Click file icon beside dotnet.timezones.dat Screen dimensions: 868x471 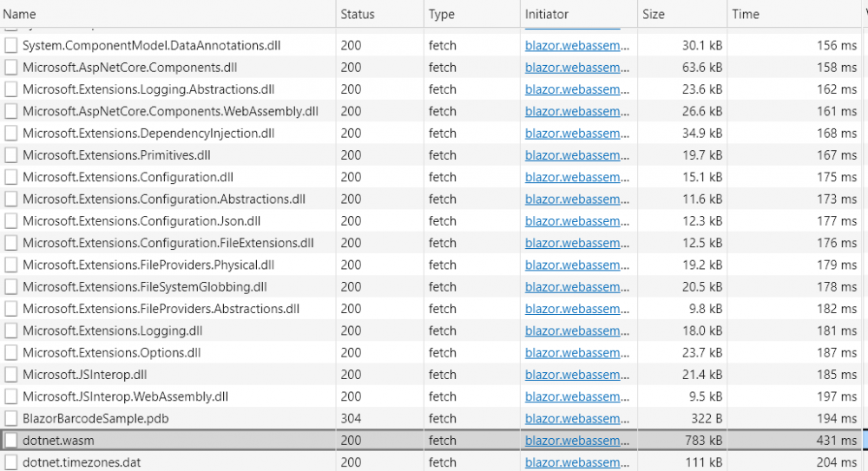click(x=11, y=462)
